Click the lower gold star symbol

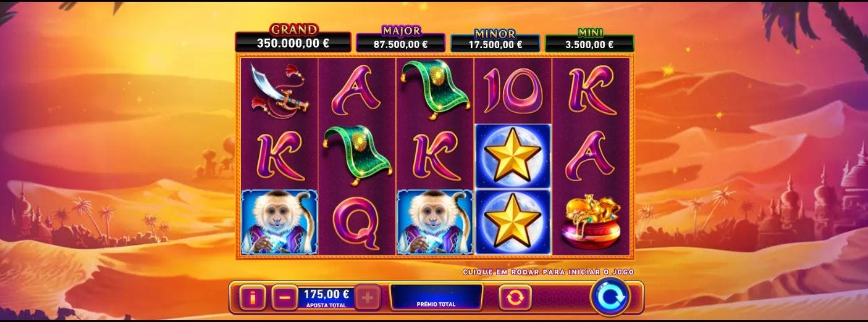point(513,222)
